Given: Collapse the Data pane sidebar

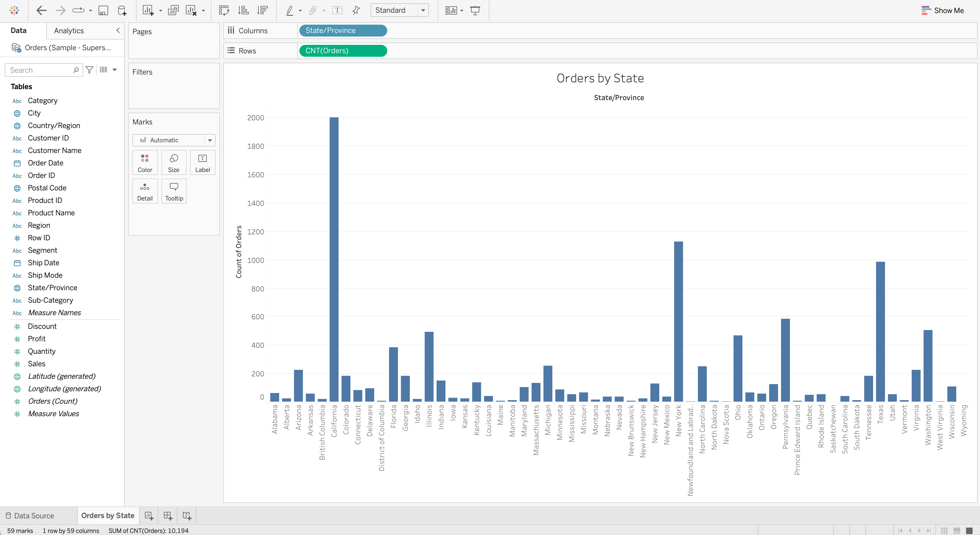Looking at the screenshot, I should click(118, 30).
